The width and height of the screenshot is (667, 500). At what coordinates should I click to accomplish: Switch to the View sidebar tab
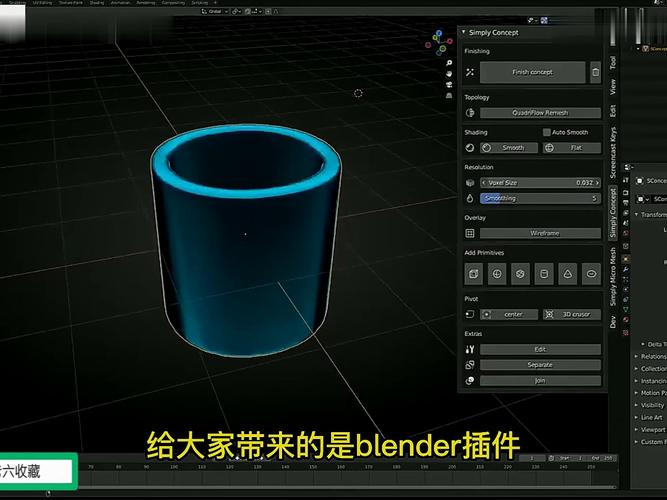pyautogui.click(x=613, y=87)
